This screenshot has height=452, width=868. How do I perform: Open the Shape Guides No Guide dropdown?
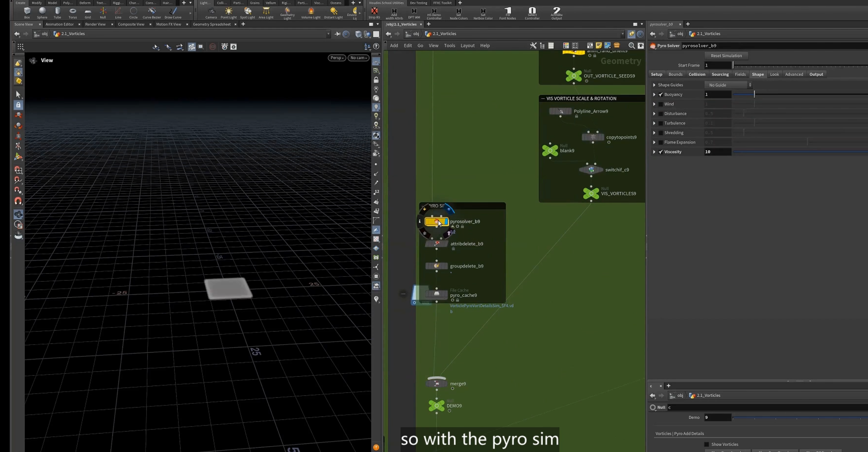tap(728, 85)
